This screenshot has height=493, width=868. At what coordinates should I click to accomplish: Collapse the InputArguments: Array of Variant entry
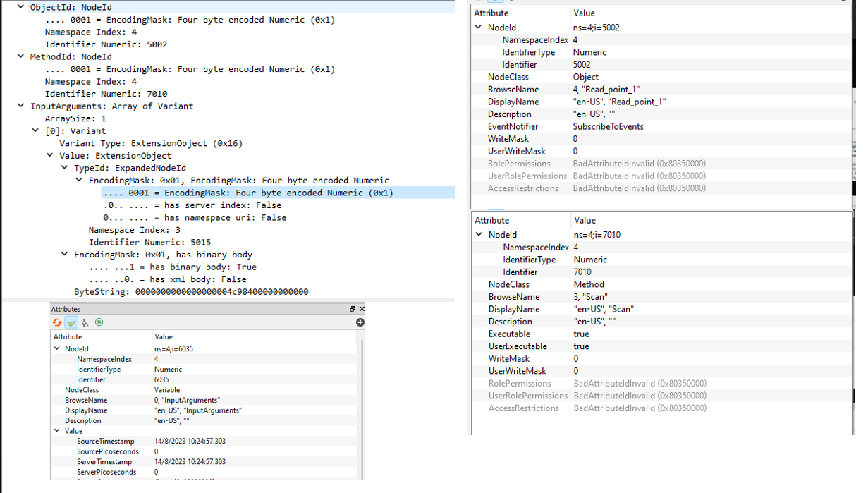[x=20, y=106]
